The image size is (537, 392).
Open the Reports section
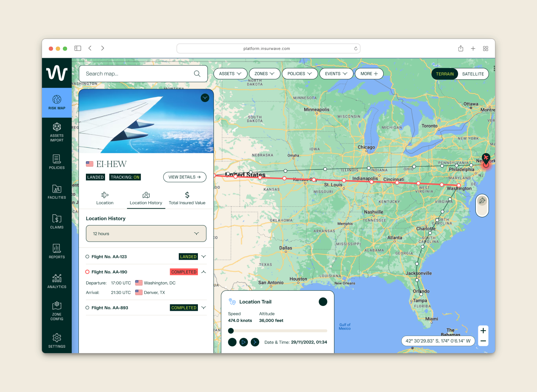point(57,251)
